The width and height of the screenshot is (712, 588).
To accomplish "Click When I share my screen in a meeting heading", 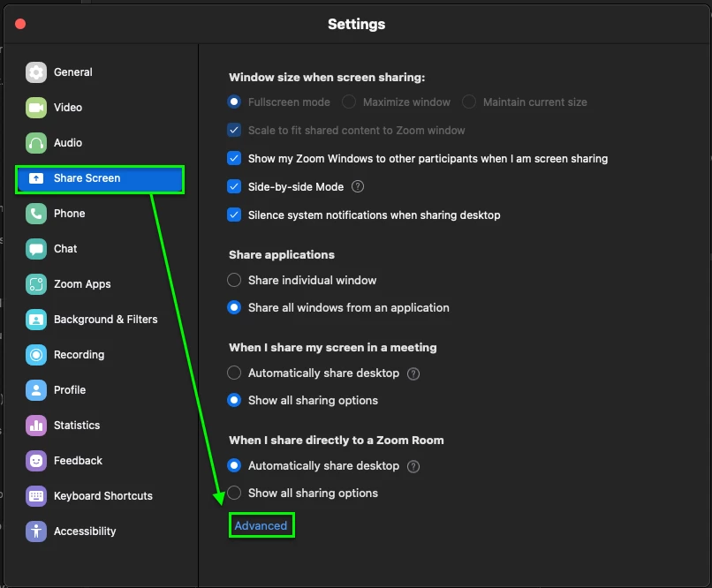I will pos(333,348).
